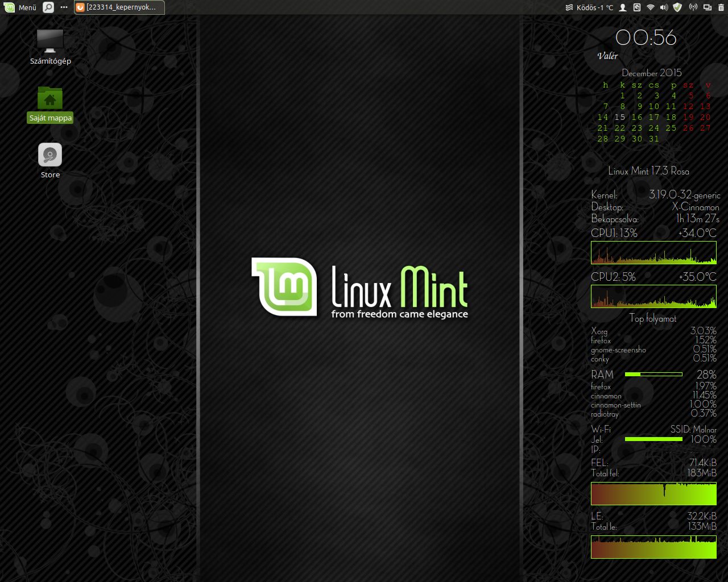Click the X-Cinnamon desktop value
This screenshot has height=582, width=728.
pyautogui.click(x=696, y=207)
